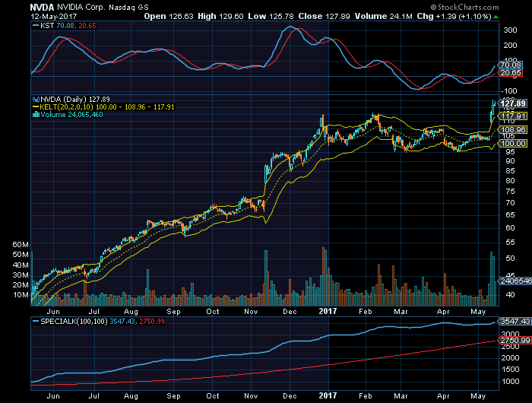Viewport: 532px width, 403px height.
Task: Click the 10M volume scale label
Action: [21, 295]
